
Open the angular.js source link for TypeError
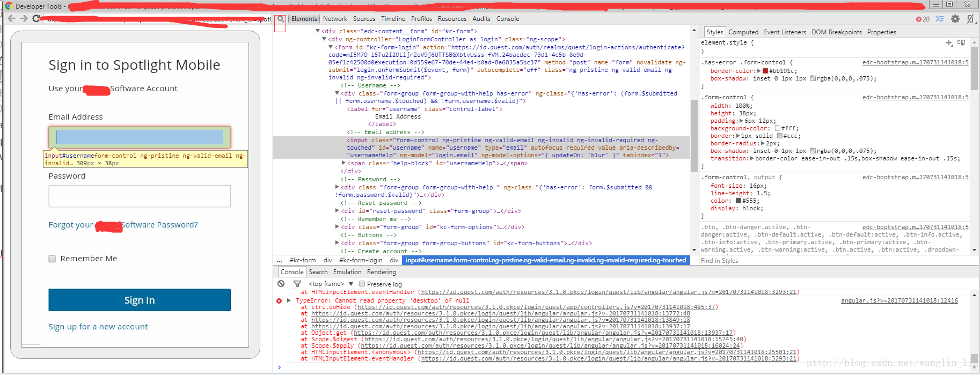click(899, 300)
